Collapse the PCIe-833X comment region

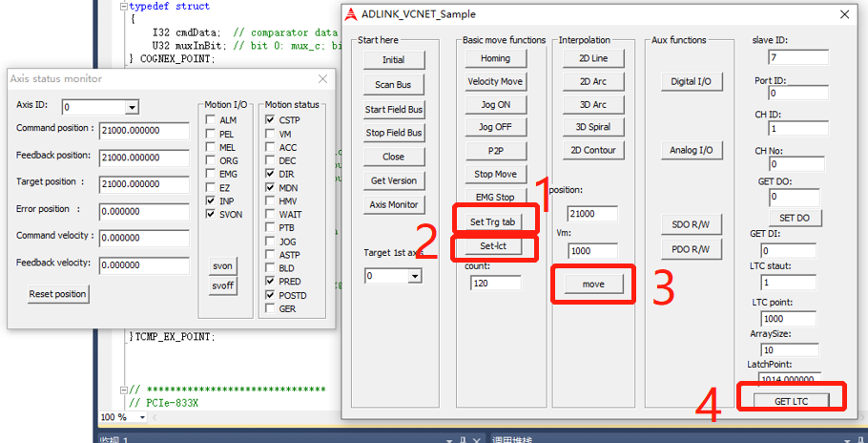(123, 390)
